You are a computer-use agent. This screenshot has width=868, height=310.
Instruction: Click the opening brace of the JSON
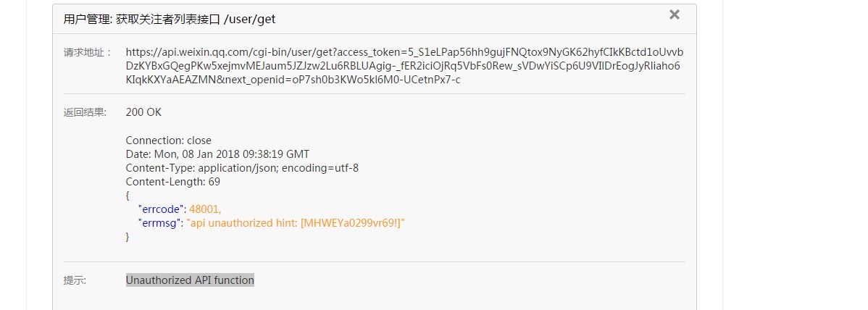[x=128, y=196]
